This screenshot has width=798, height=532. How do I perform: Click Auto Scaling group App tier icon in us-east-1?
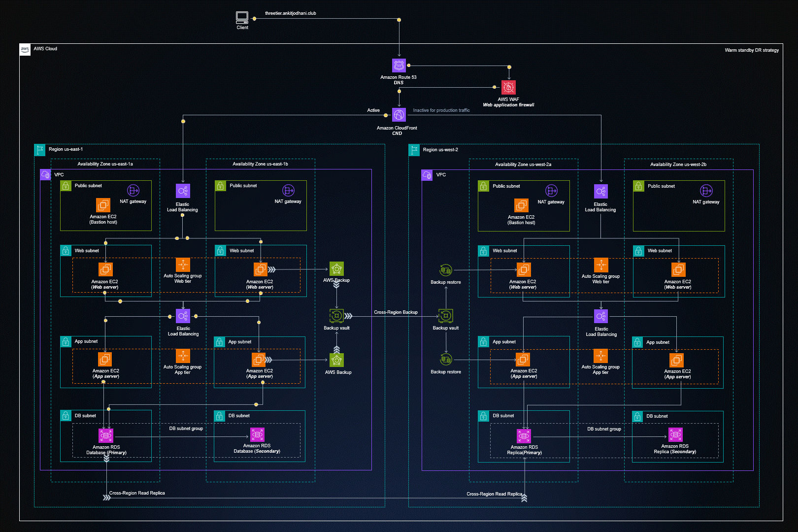tap(183, 356)
